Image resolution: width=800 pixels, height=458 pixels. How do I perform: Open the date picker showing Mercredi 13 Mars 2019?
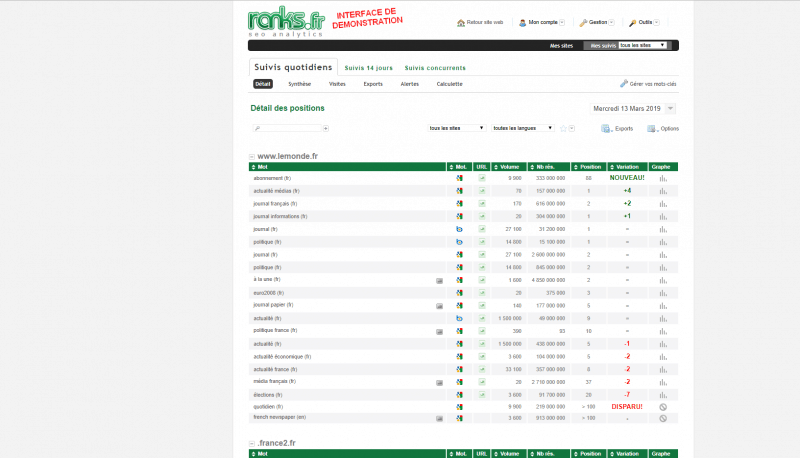coord(634,108)
